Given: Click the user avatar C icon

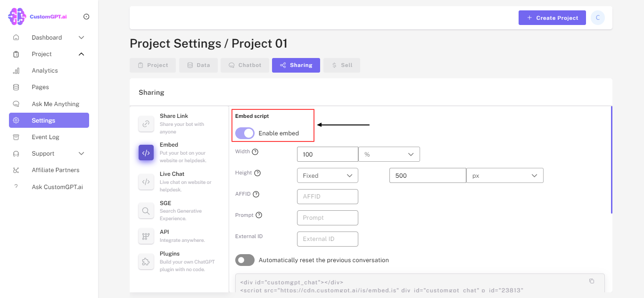Looking at the screenshot, I should tap(598, 17).
